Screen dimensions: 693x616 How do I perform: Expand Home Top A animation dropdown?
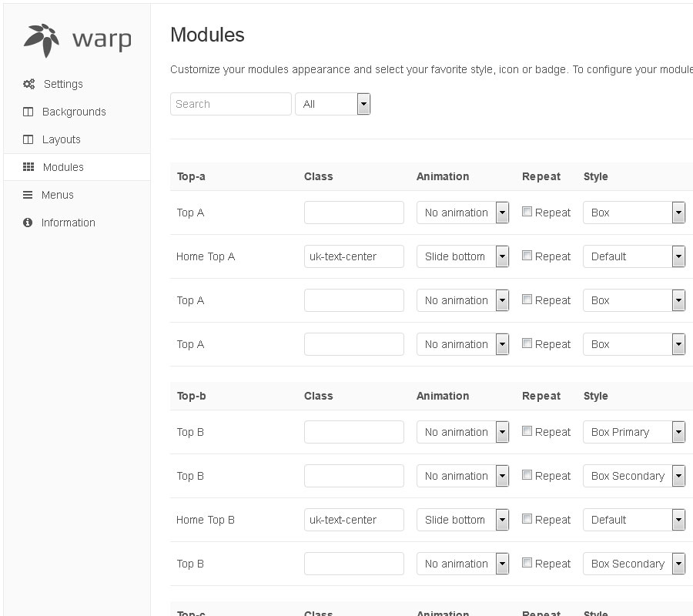[462, 256]
